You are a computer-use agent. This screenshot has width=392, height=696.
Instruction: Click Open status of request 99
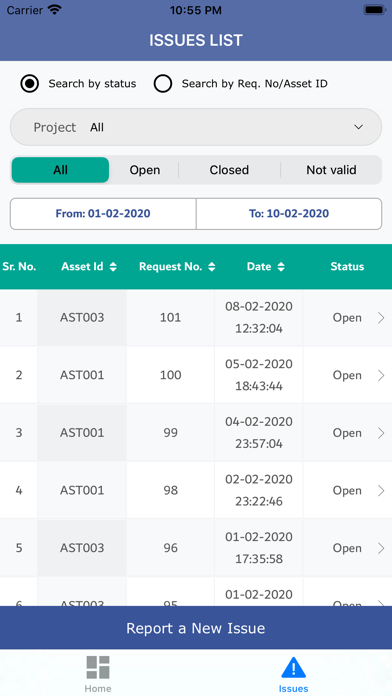click(347, 433)
